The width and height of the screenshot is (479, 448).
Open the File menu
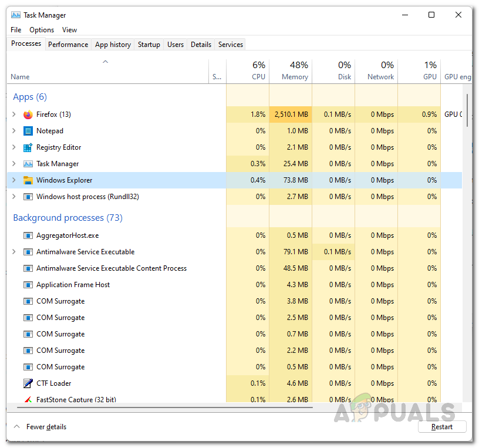coord(16,30)
